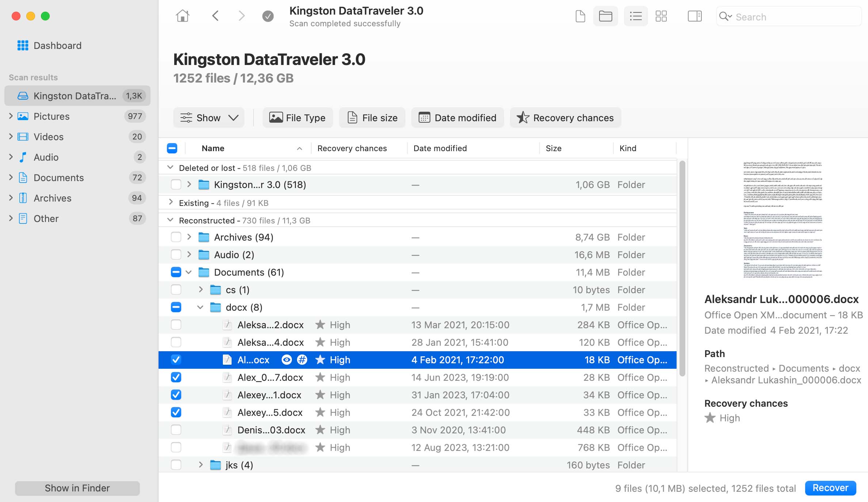Select Pictures in the sidebar

[52, 116]
